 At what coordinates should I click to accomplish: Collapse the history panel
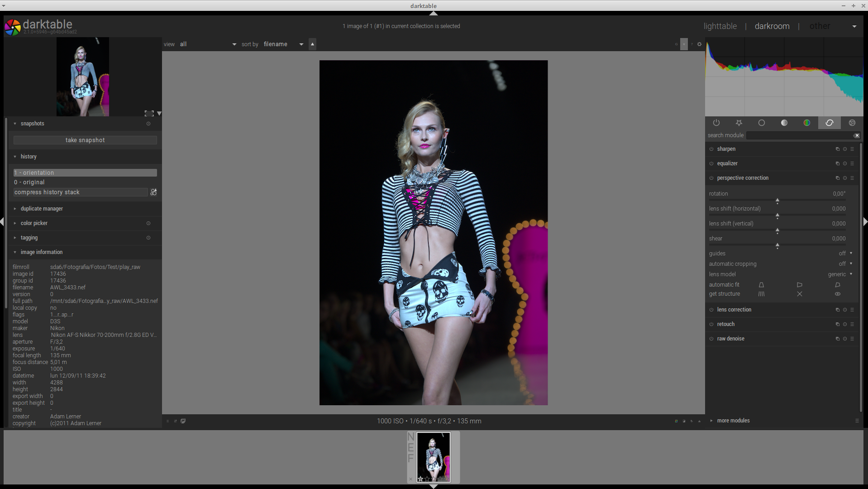(x=15, y=157)
